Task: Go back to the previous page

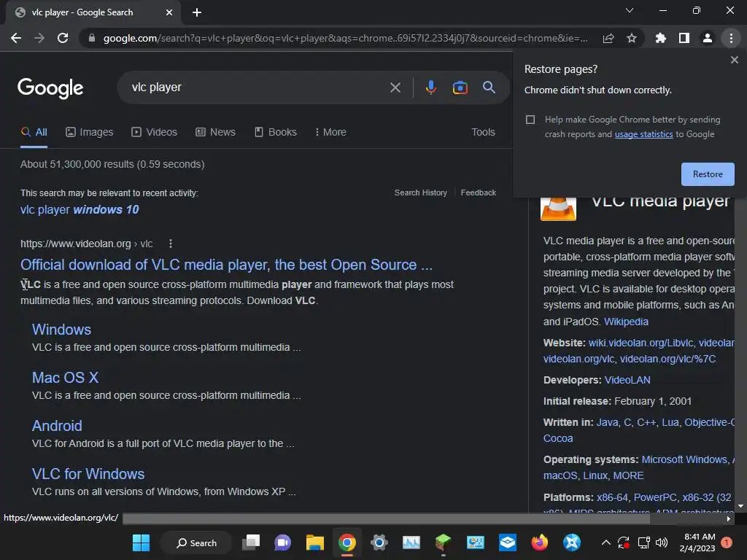Action: coord(16,38)
